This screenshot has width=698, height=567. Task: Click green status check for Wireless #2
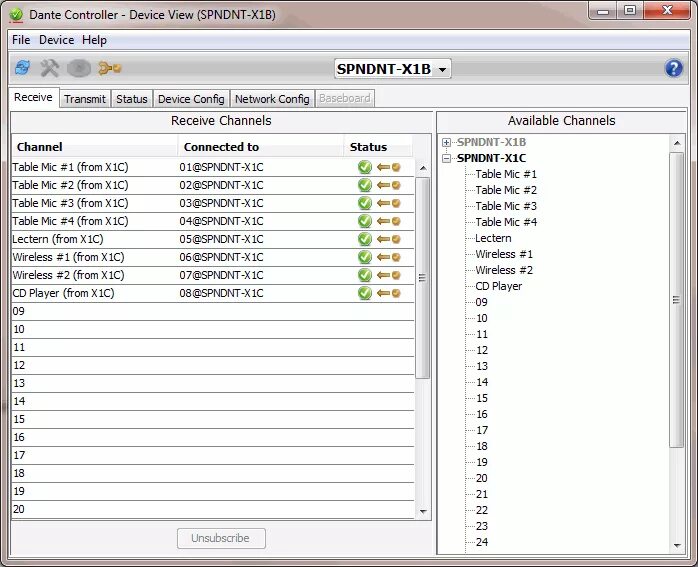tap(365, 275)
